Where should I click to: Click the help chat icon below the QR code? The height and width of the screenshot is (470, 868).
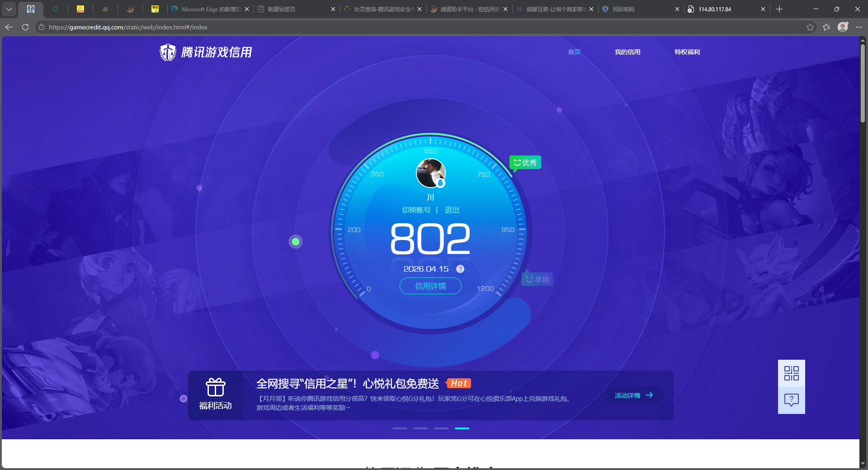791,400
